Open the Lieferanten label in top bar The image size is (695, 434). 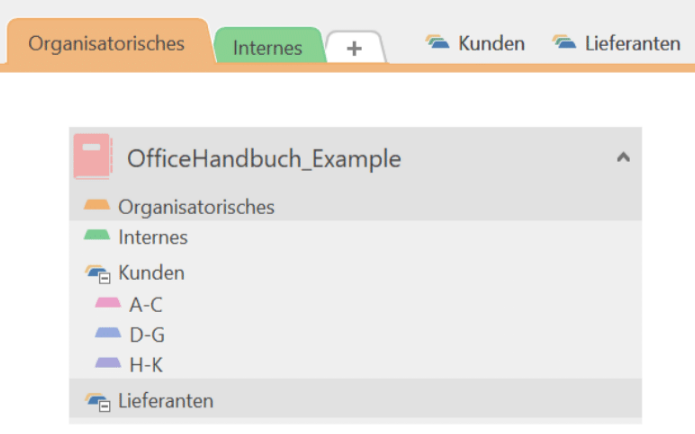[x=634, y=43]
